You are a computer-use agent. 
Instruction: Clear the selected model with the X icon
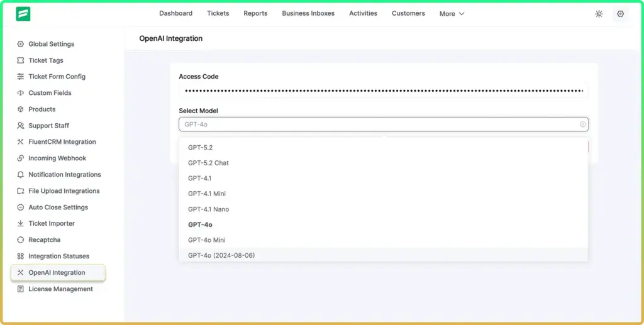pyautogui.click(x=582, y=124)
